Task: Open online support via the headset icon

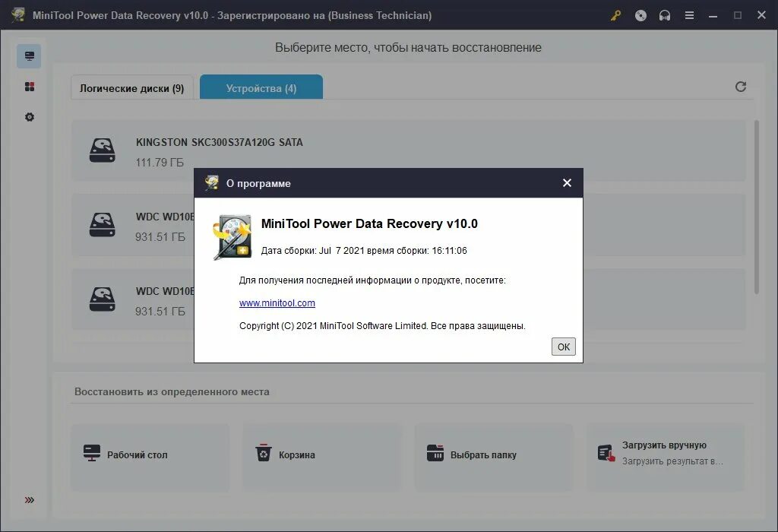Action: click(x=665, y=14)
